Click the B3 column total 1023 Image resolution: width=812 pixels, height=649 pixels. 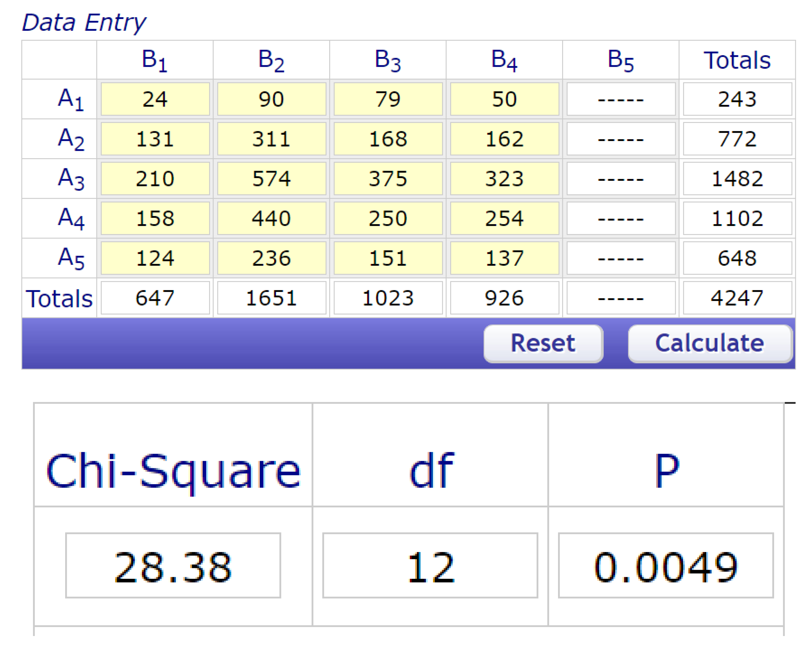[388, 298]
